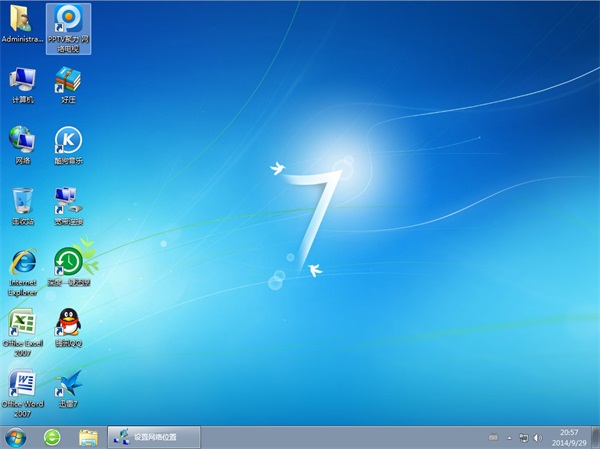Open Internet Explorer desktop icon
Image resolution: width=600 pixels, height=449 pixels.
click(x=23, y=272)
